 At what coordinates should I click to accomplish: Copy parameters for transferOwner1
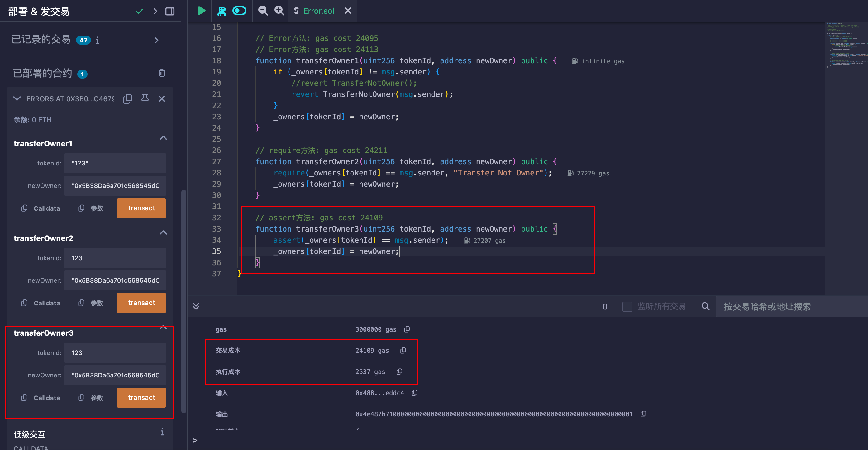coord(90,208)
